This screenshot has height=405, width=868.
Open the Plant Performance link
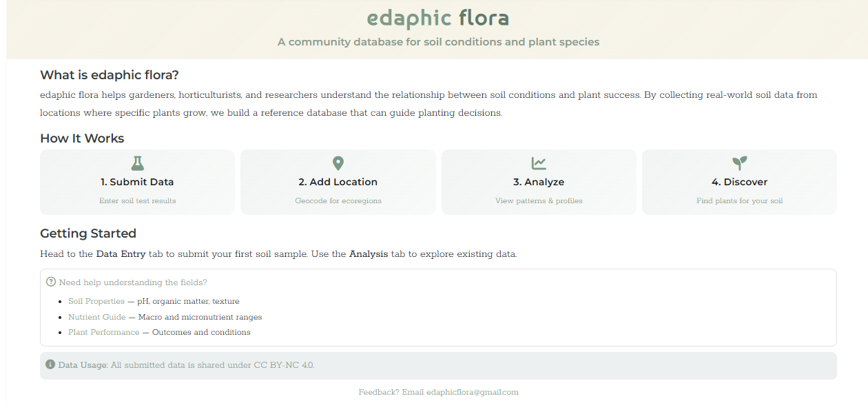click(103, 332)
